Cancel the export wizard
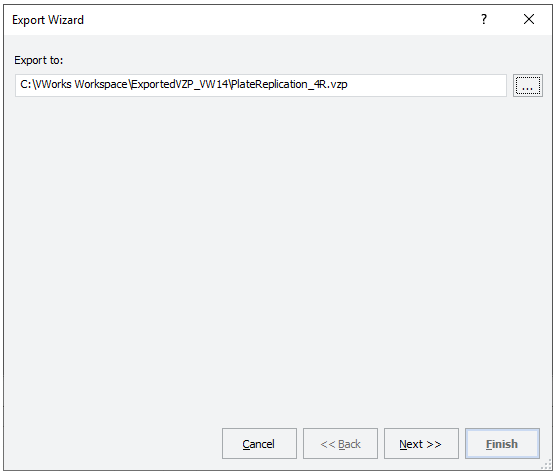Screen dimensions: 556x475 click(x=259, y=443)
